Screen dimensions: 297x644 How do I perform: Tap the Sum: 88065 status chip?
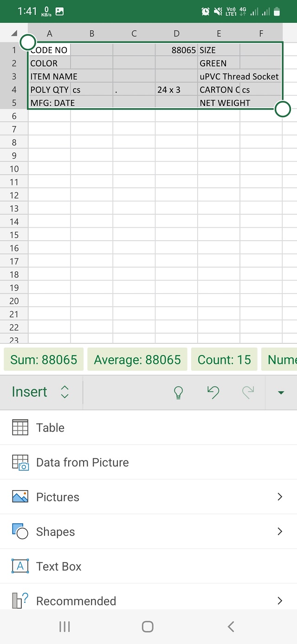(44, 360)
